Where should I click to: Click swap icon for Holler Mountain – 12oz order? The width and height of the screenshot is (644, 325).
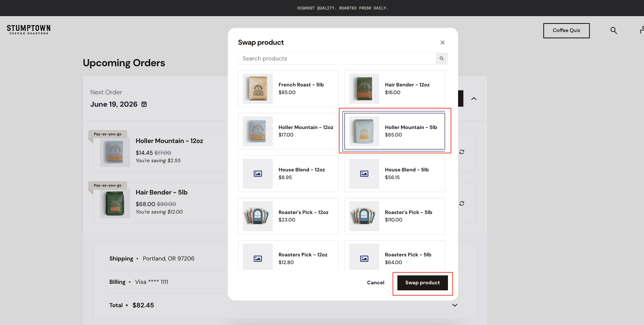(461, 152)
